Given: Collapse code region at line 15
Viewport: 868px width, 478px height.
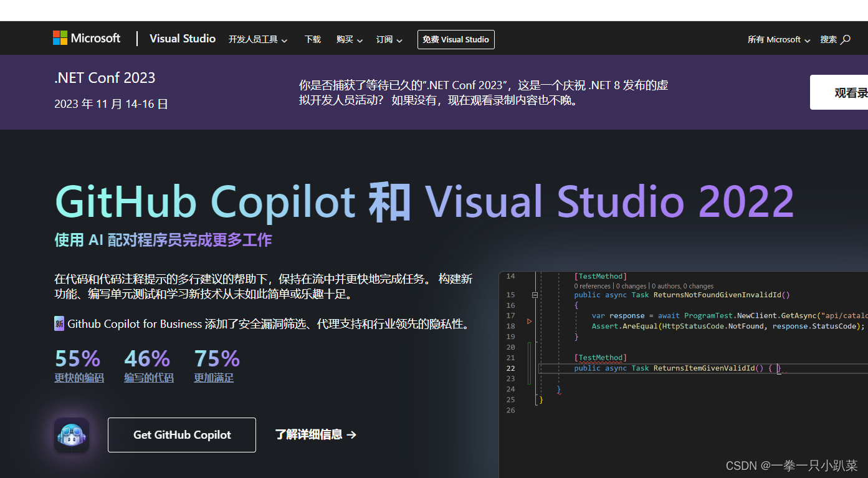Looking at the screenshot, I should point(535,295).
